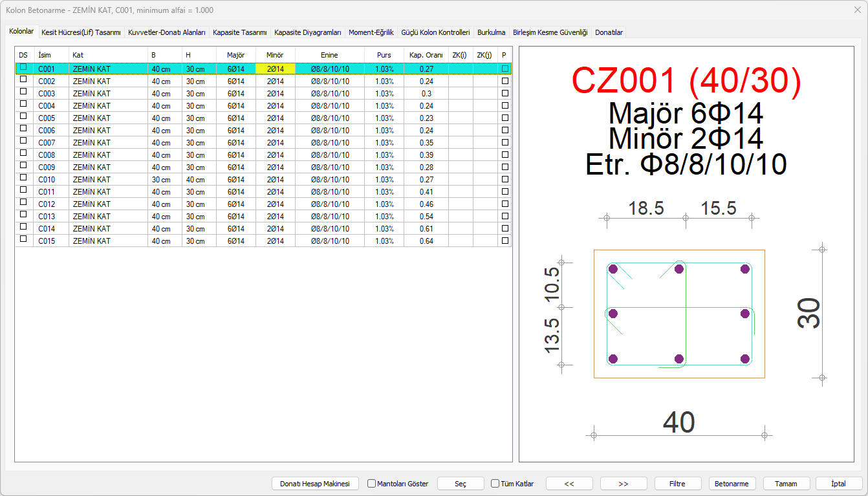Close the Kolon Betonarme dialog window

[x=857, y=10]
